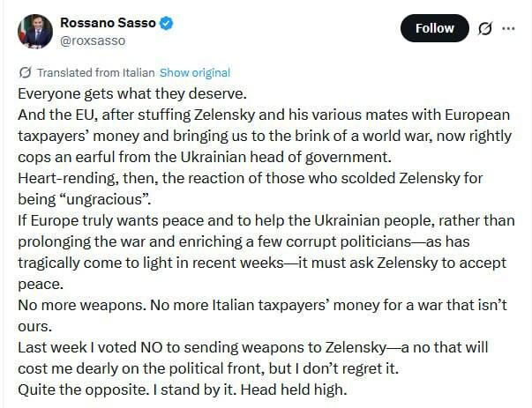
Task: Click the line starting 'cost me dearly'
Action: point(208,368)
